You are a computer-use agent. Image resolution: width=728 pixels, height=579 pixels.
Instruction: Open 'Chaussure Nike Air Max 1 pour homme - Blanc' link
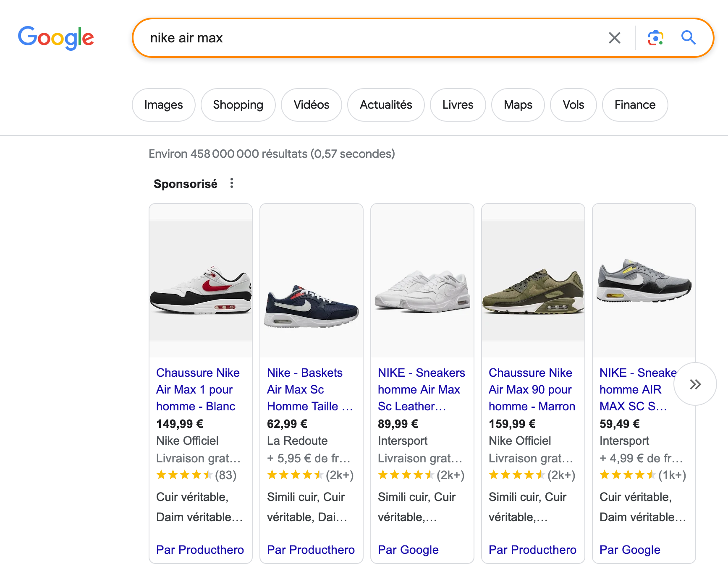click(198, 389)
